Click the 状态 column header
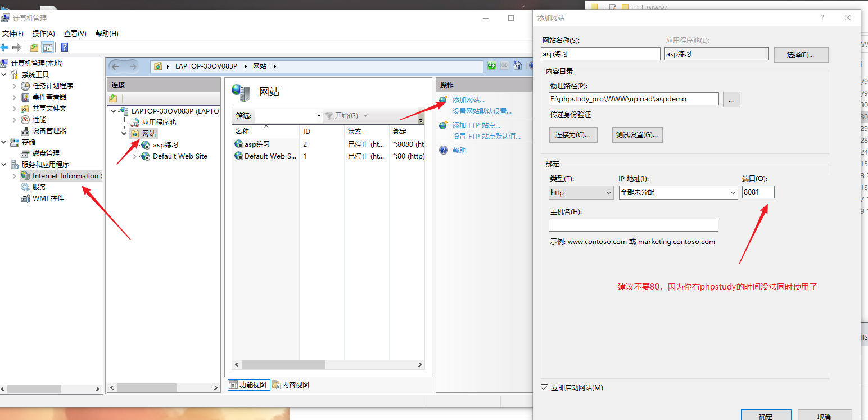This screenshot has width=868, height=420. point(367,131)
